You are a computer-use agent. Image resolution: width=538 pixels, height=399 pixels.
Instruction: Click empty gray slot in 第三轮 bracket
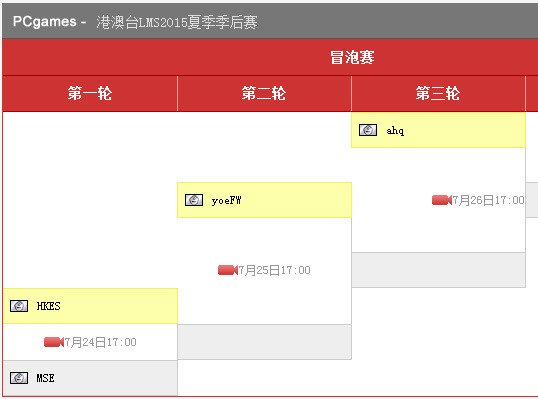(438, 270)
